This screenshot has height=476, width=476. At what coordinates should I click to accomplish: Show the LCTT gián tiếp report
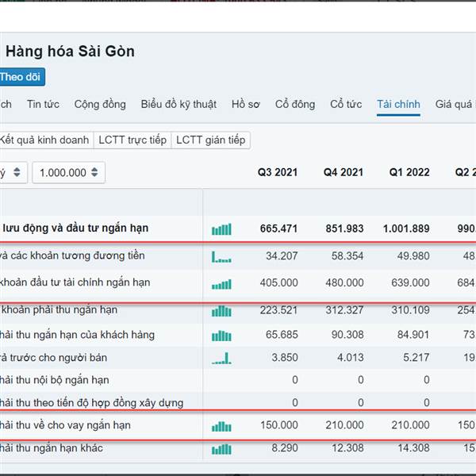click(x=211, y=140)
